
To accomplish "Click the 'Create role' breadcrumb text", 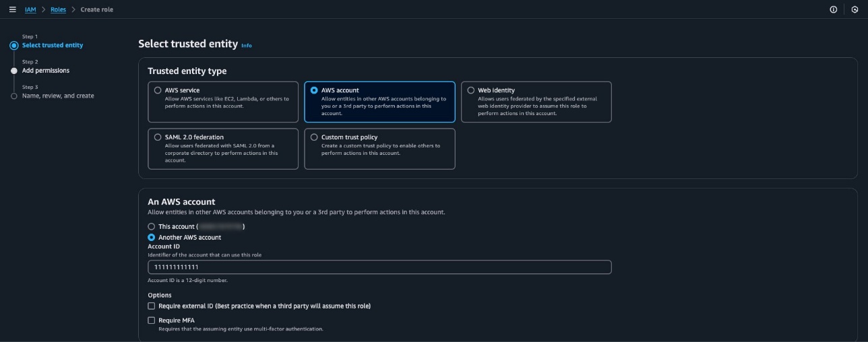I will point(97,9).
